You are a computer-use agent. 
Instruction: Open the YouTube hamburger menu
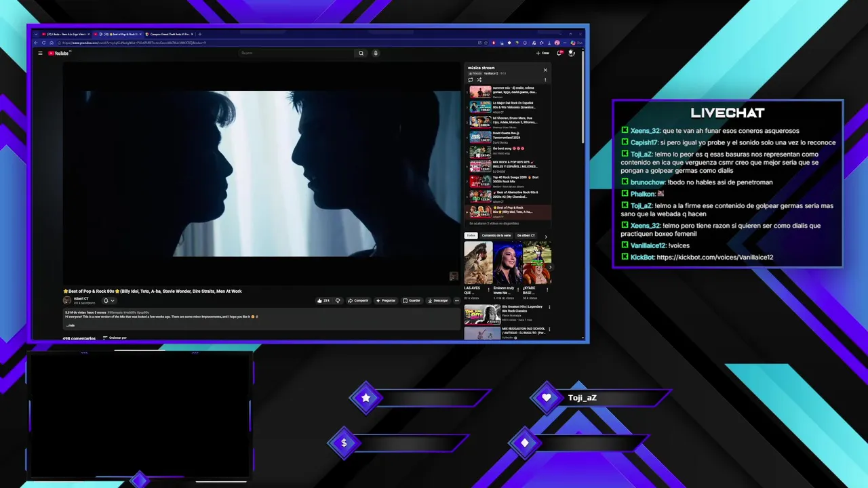point(40,53)
